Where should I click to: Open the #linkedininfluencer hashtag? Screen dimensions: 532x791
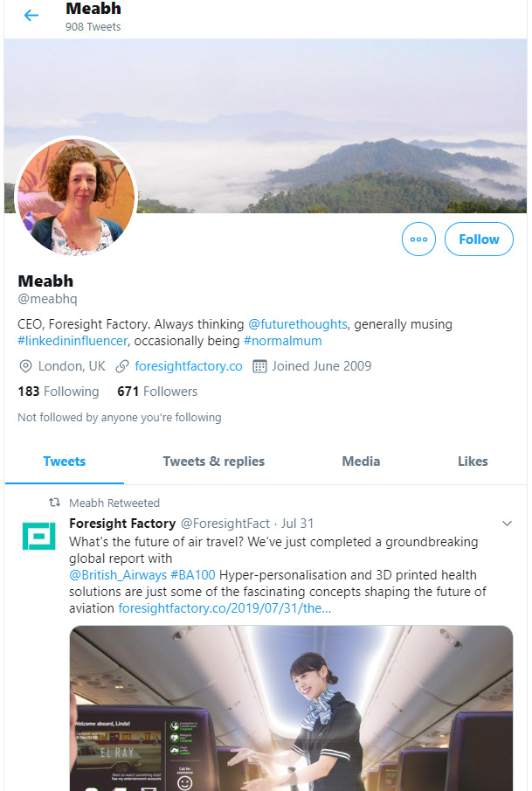(x=73, y=341)
